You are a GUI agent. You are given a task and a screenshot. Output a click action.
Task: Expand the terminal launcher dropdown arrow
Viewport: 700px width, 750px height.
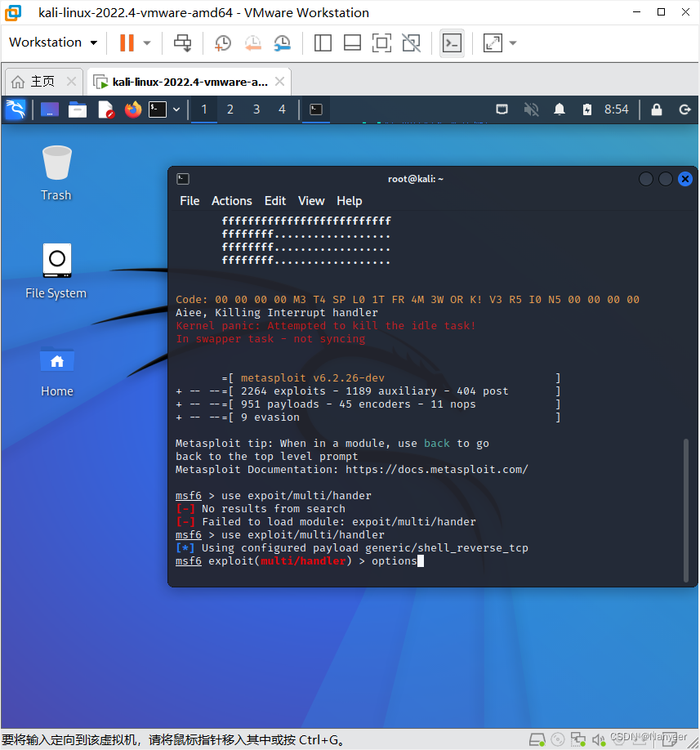tap(176, 109)
